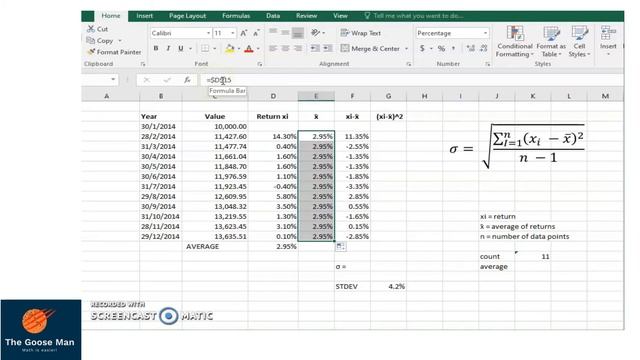
Task: Open Font settings dialog launcher
Action: tap(260, 64)
